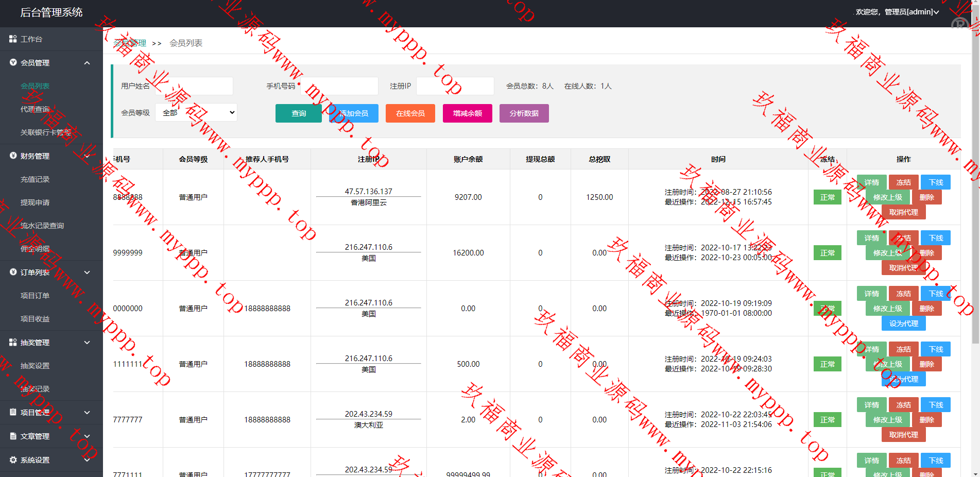This screenshot has width=980, height=477.
Task: Focus the 注册IP input field
Action: tap(455, 86)
